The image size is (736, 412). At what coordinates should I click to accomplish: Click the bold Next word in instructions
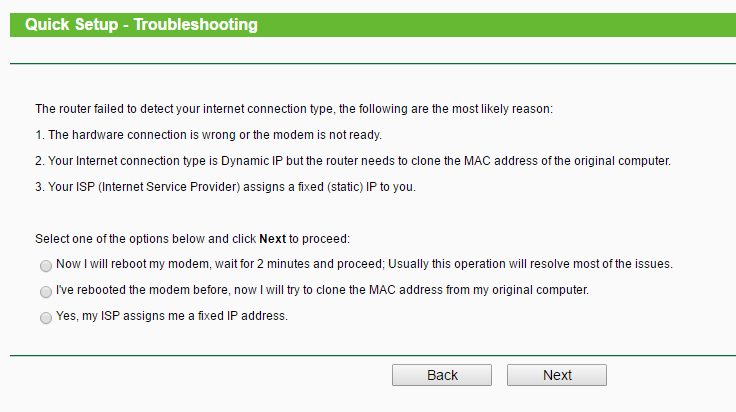pyautogui.click(x=273, y=239)
